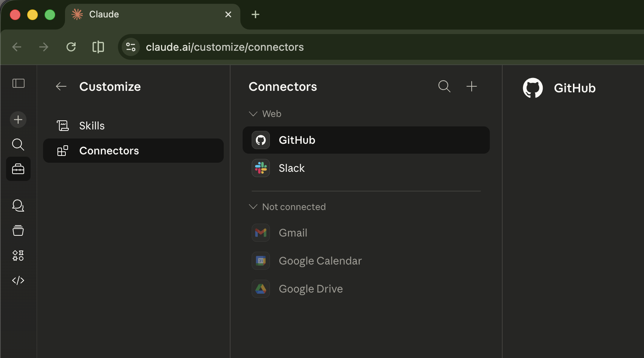The image size is (644, 358).
Task: Select the Slack connector
Action: click(291, 168)
